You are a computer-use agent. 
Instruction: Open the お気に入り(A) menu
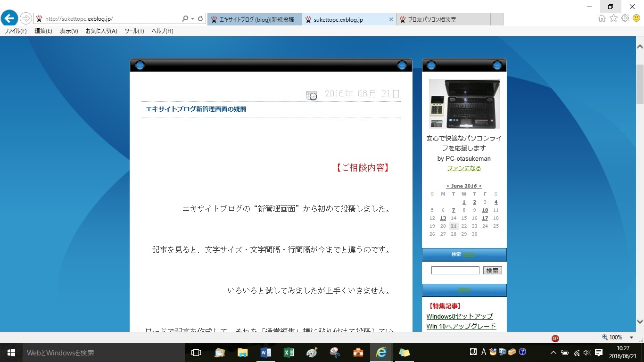pyautogui.click(x=101, y=31)
